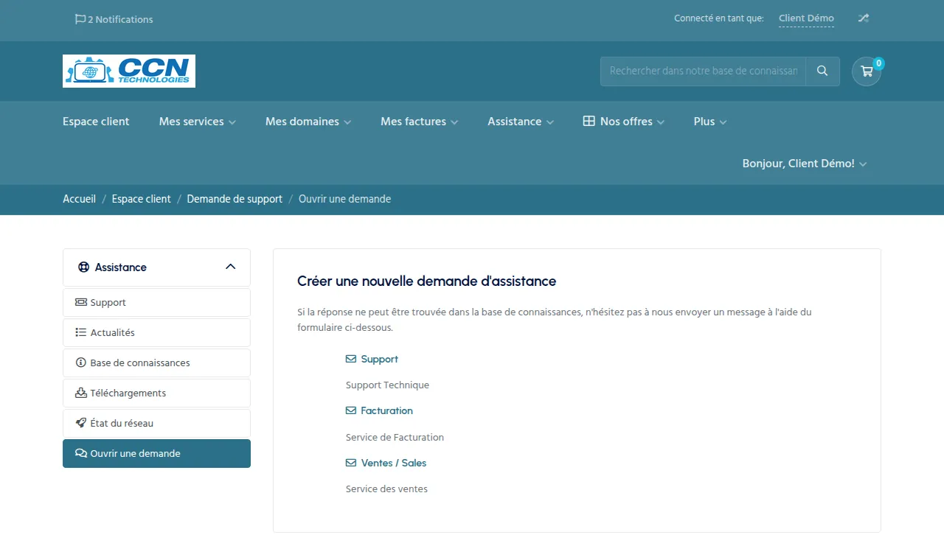Viewport: 944px width, 560px height.
Task: Expand the Plus dropdown menu
Action: pos(710,122)
